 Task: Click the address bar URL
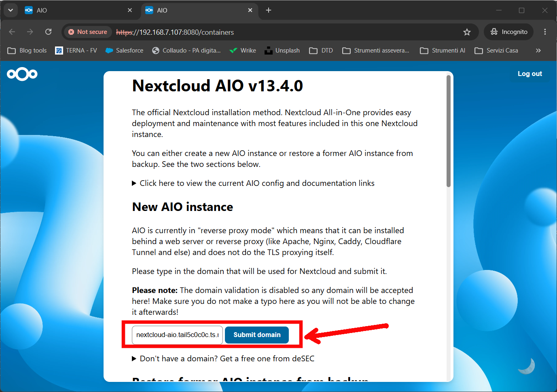point(175,32)
